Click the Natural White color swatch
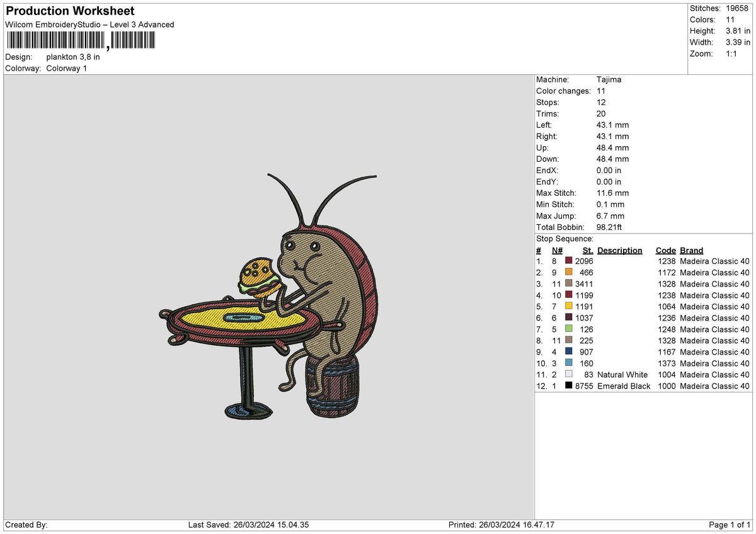Image resolution: width=756 pixels, height=534 pixels. click(x=569, y=374)
